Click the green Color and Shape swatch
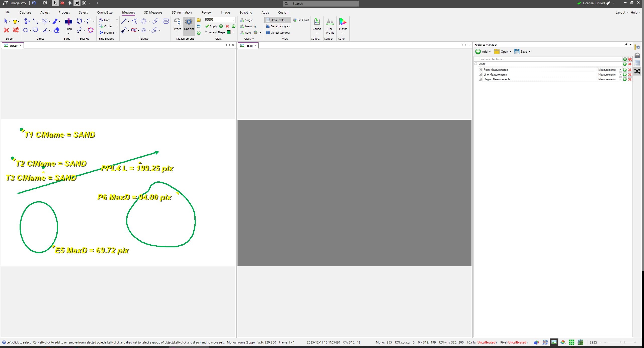Image resolution: width=644 pixels, height=348 pixels. pyautogui.click(x=228, y=32)
